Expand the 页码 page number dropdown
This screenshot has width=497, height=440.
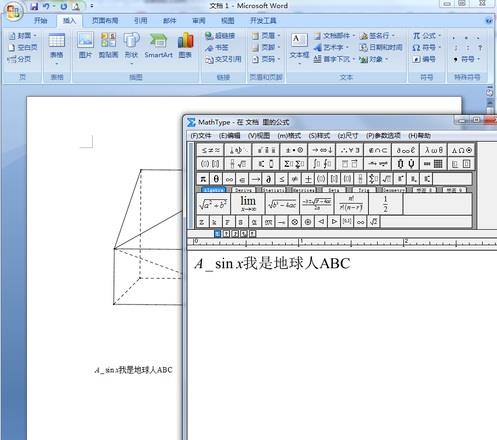279,60
